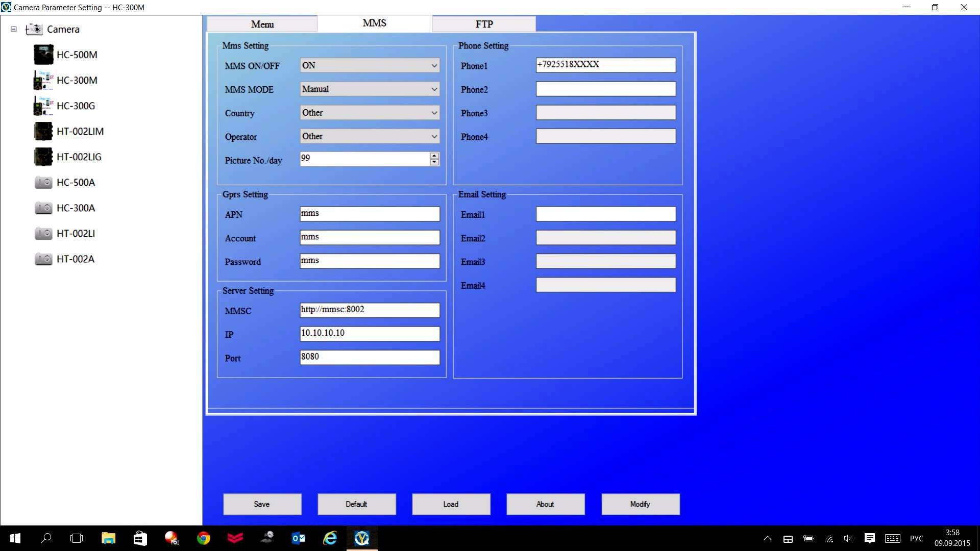Click the HC-300G camera icon
The width and height of the screenshot is (980, 551).
tap(43, 106)
